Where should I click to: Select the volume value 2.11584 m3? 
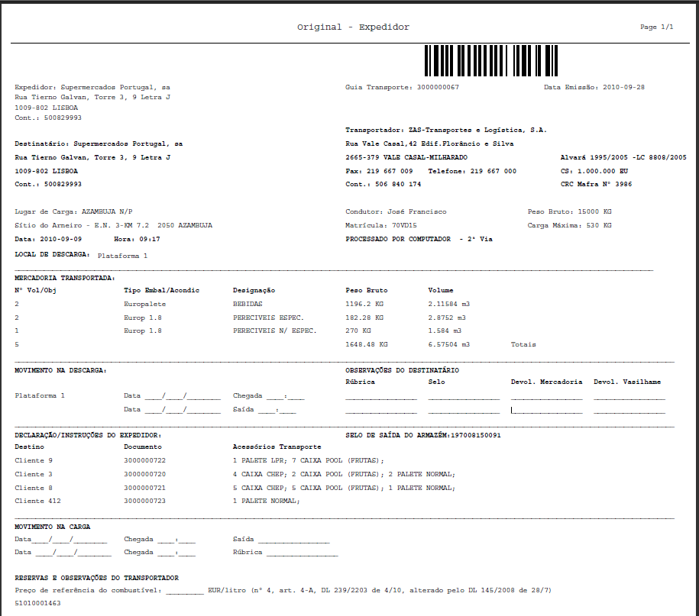[449, 305]
